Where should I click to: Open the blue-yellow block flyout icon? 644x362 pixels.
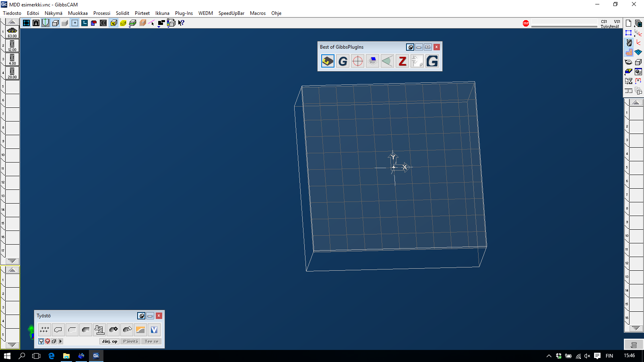(x=628, y=72)
